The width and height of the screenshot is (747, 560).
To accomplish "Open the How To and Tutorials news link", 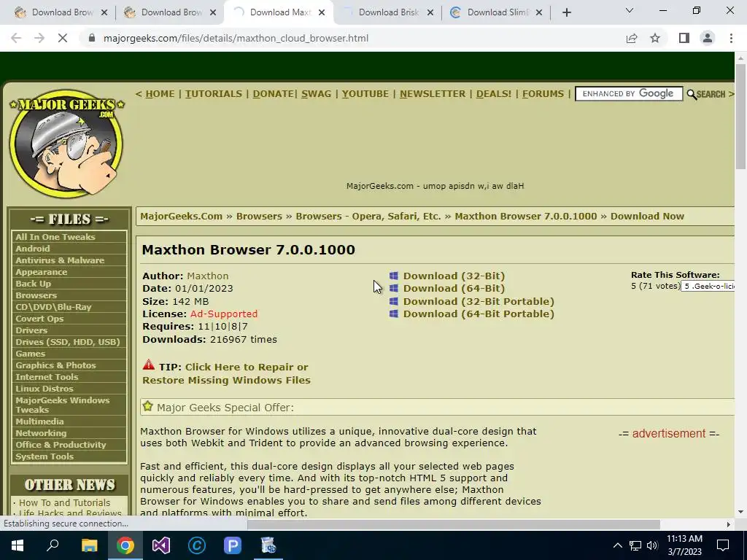I will 64,503.
